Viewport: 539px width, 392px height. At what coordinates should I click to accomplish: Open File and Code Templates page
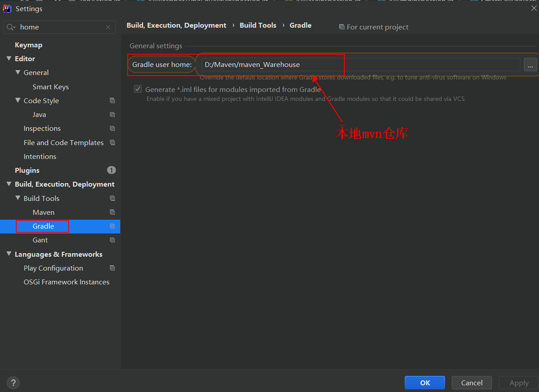(63, 143)
